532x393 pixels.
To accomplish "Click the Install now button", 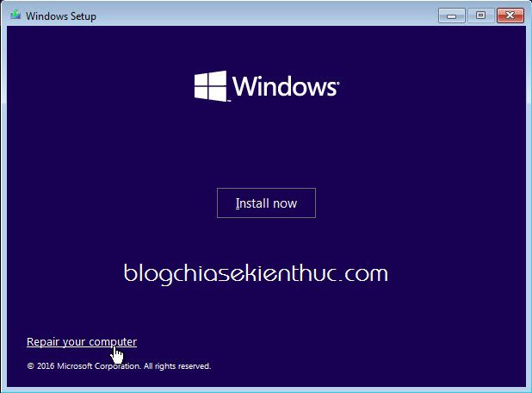I will (x=266, y=203).
